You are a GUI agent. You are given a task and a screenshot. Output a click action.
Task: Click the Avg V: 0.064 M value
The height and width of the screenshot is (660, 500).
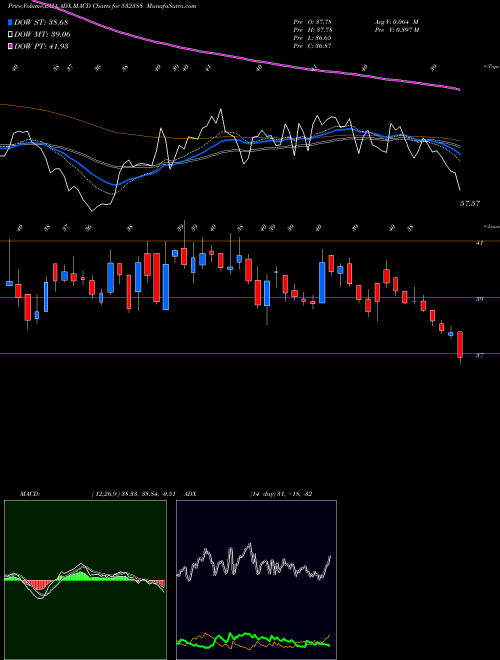point(397,22)
